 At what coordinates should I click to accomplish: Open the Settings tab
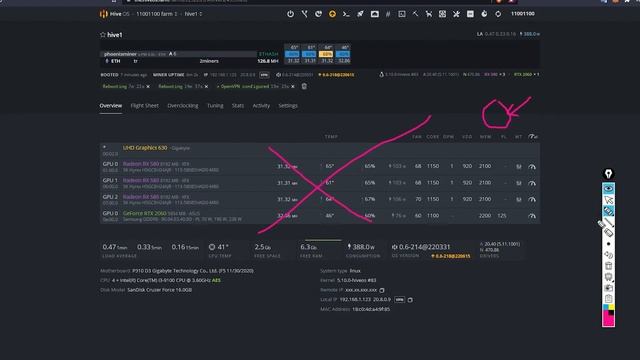pyautogui.click(x=288, y=105)
